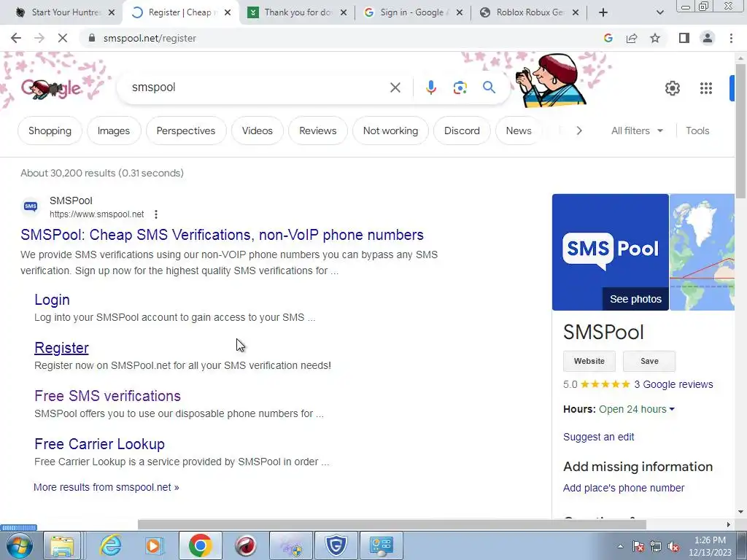Open the search Tools button
Screen dimensions: 747x560
(x=697, y=131)
